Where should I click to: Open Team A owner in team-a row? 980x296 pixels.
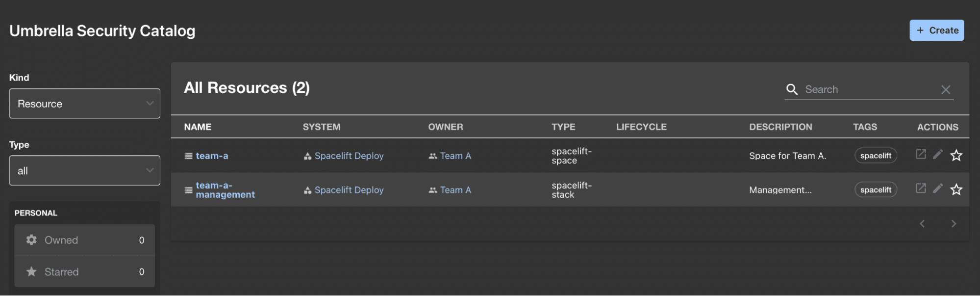[x=455, y=156]
